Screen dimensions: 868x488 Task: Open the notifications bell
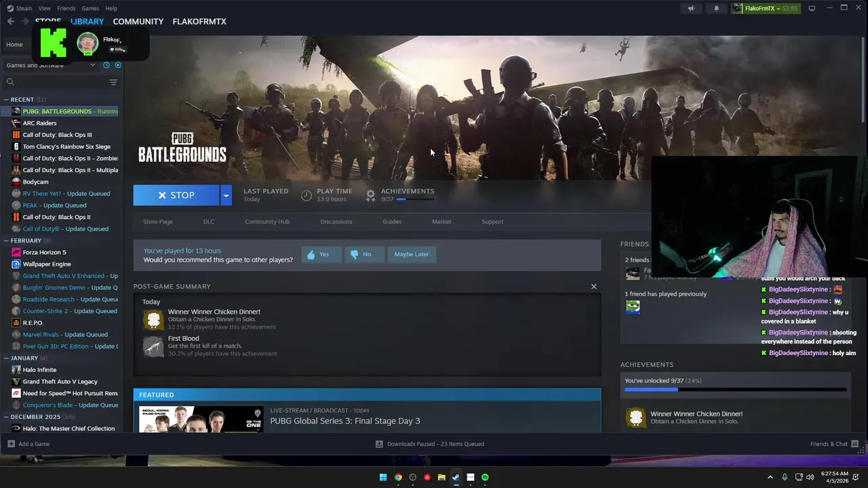716,8
